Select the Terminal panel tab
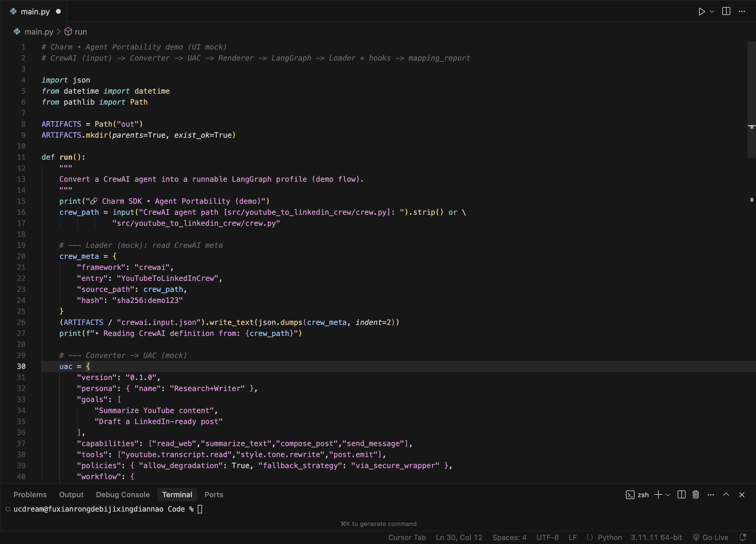Image resolution: width=756 pixels, height=544 pixels. (177, 494)
